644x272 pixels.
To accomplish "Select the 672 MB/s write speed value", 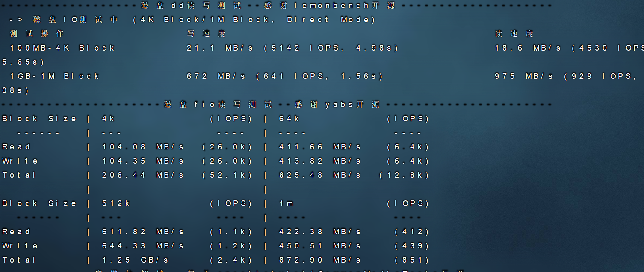I will click(216, 76).
